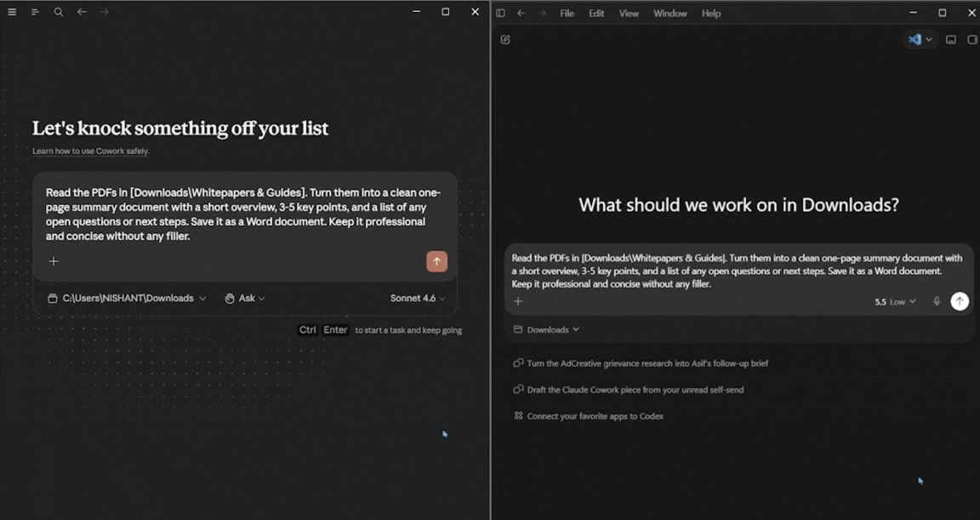Expand the Downloads folder dropdown in Codex
The width and height of the screenshot is (980, 520).
point(547,329)
